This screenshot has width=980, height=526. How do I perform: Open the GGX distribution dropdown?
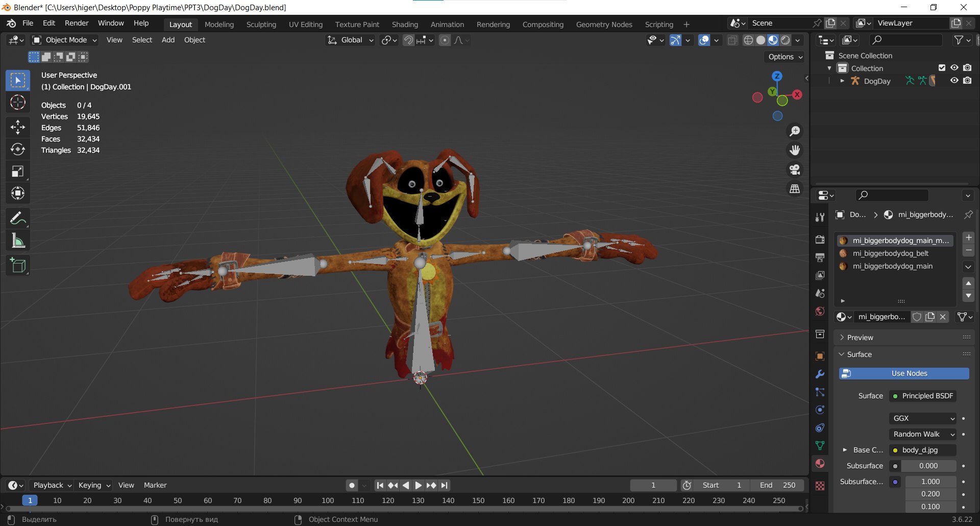pos(923,418)
